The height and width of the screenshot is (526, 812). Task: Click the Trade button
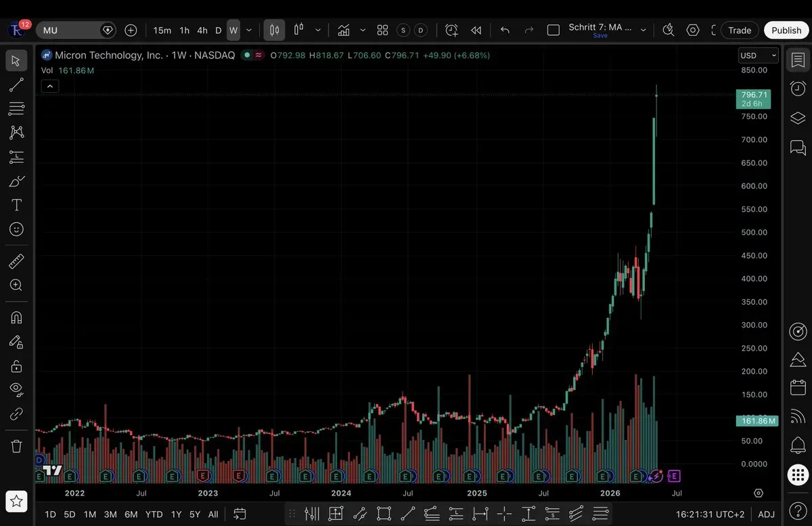pos(740,30)
